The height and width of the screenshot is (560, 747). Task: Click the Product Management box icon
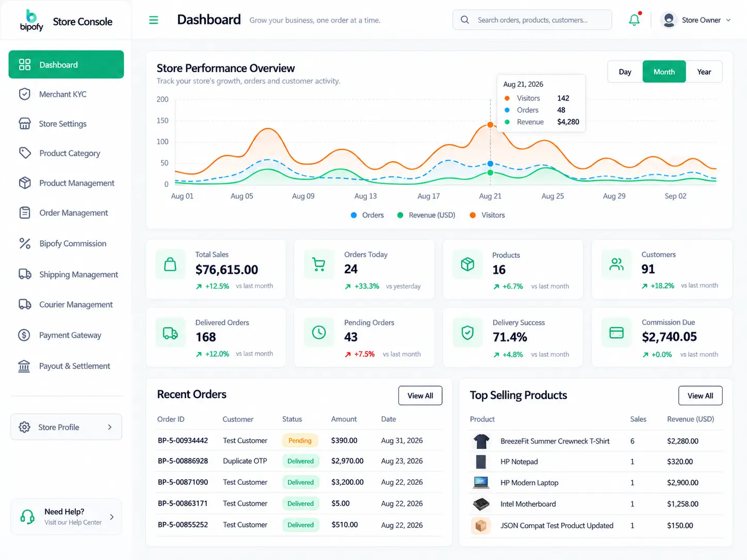point(24,183)
